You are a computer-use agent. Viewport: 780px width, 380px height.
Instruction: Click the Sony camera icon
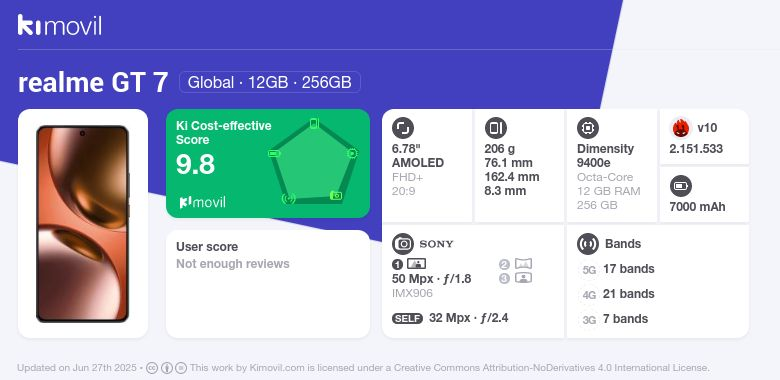click(403, 244)
